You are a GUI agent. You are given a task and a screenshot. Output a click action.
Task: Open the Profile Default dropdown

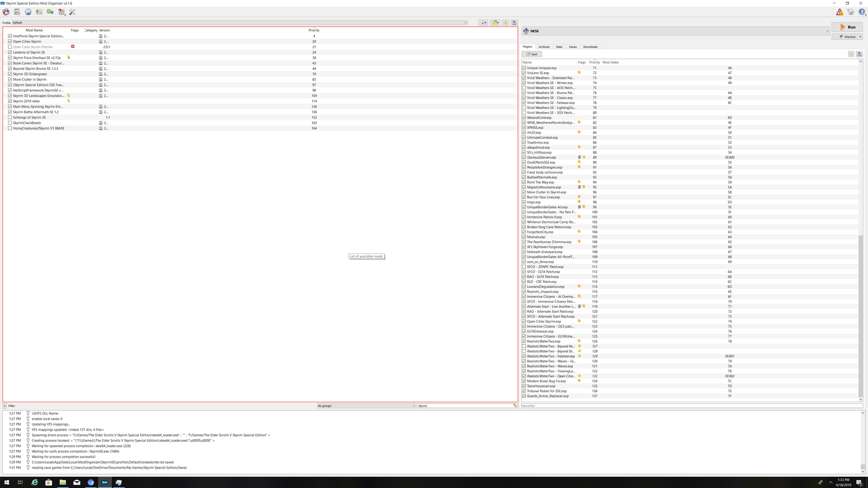tap(240, 23)
